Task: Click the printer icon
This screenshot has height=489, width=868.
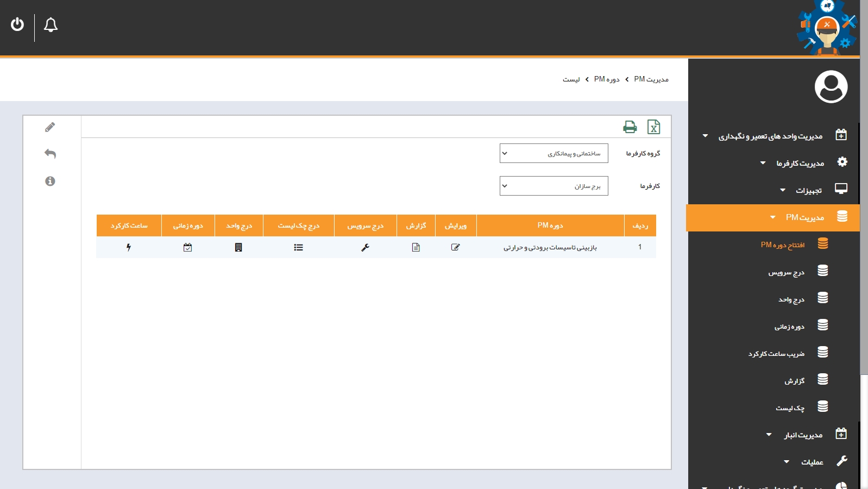Action: 630,127
